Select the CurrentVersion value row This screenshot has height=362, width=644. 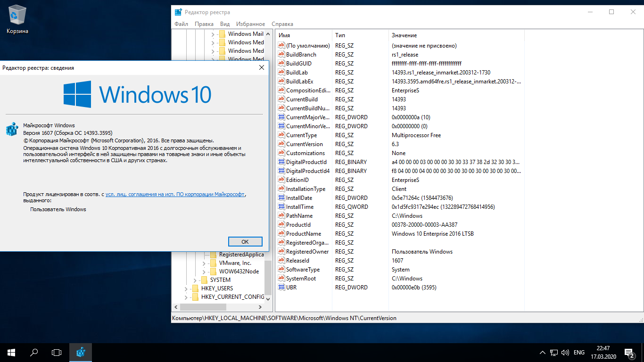pos(399,144)
